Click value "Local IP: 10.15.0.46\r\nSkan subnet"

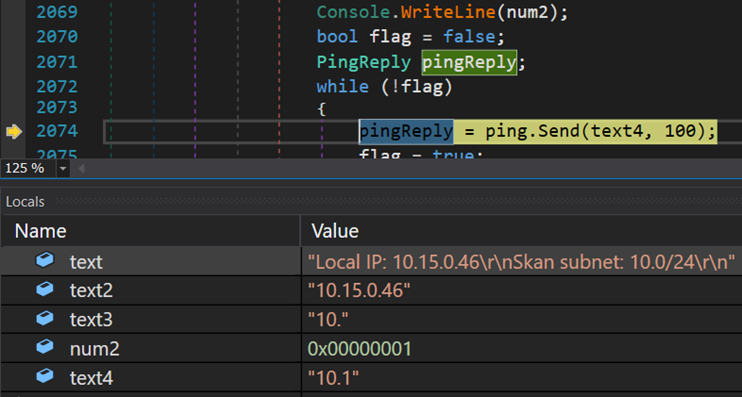click(x=521, y=261)
